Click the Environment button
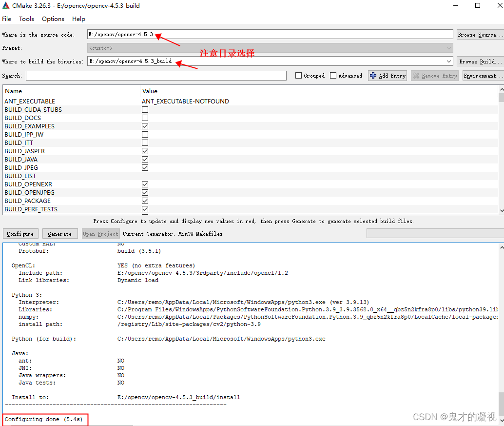 [x=483, y=76]
